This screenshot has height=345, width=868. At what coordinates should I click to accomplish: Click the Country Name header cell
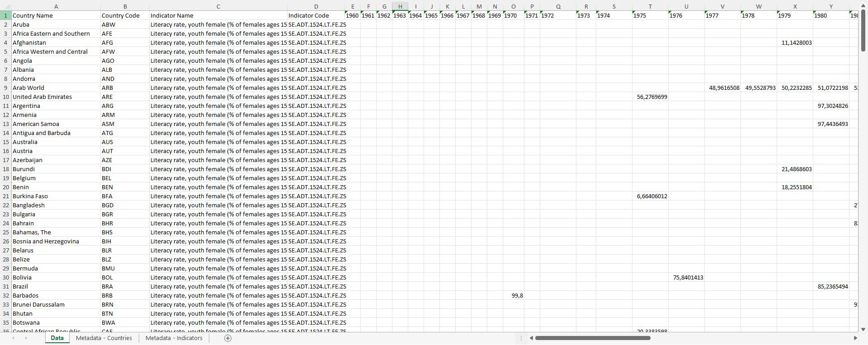[x=56, y=15]
